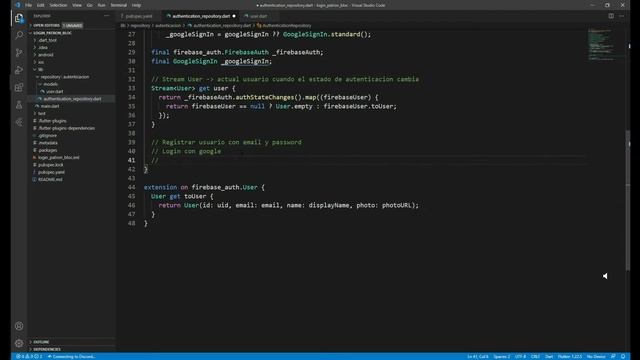
Task: Expand the Open Editors section
Action: (46, 25)
